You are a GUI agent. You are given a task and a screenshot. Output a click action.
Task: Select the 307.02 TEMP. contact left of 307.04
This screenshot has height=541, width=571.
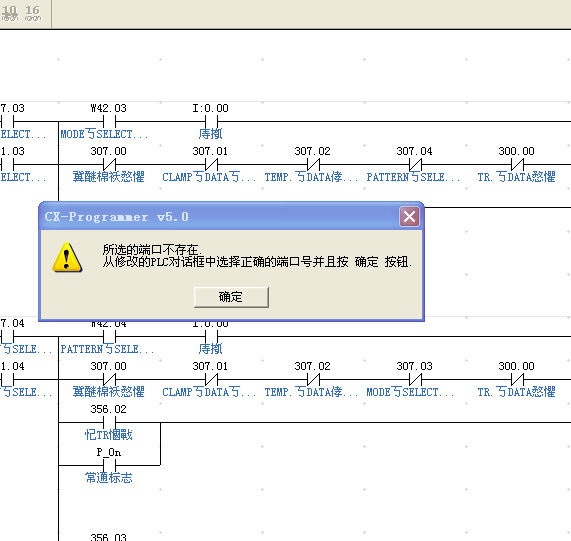pos(313,164)
